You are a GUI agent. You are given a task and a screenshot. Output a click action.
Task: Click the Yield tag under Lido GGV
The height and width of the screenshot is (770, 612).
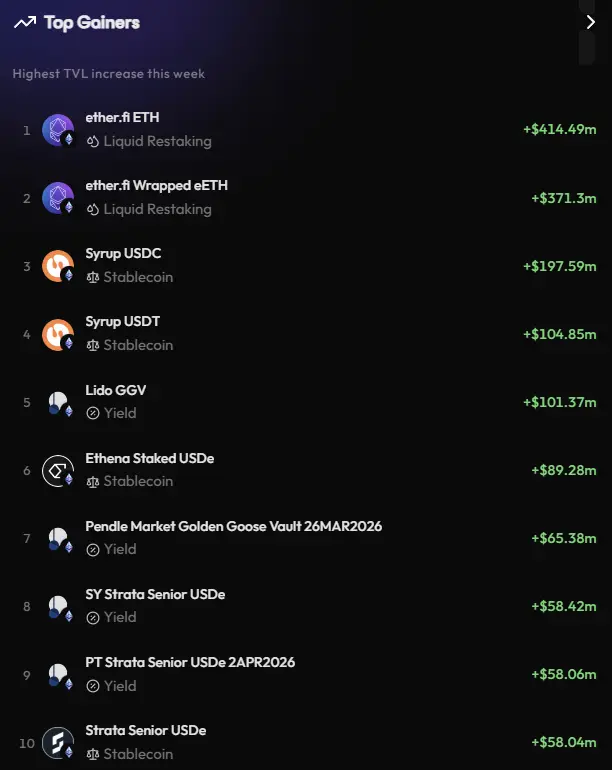click(111, 413)
